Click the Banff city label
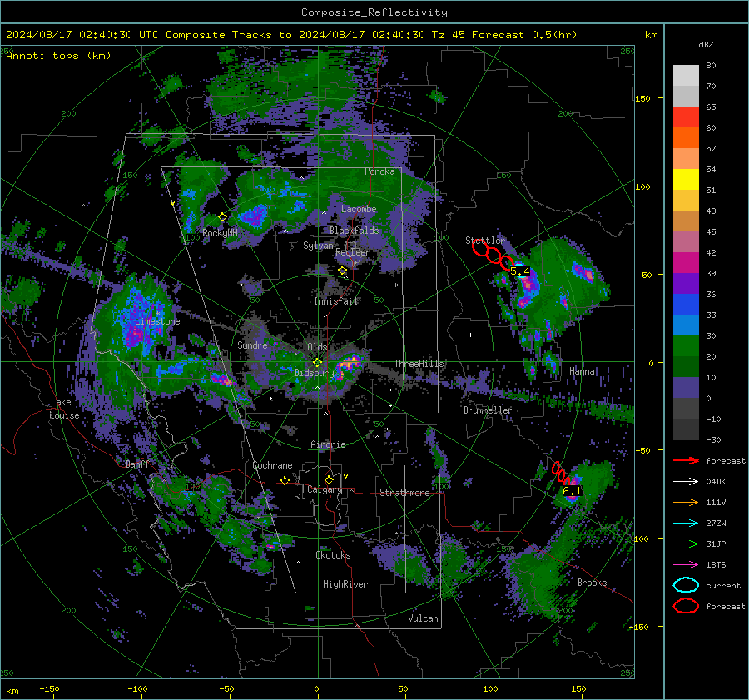This screenshot has width=749, height=700. pyautogui.click(x=137, y=464)
